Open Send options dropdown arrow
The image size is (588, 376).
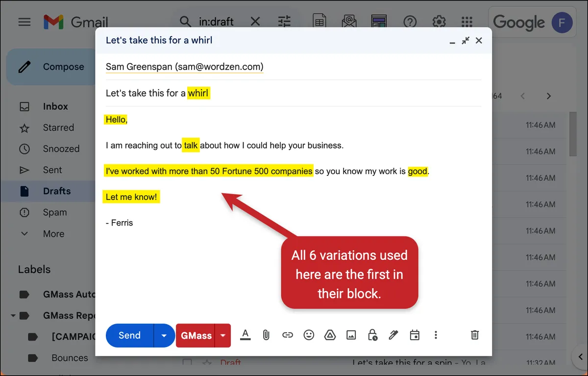[x=164, y=335]
